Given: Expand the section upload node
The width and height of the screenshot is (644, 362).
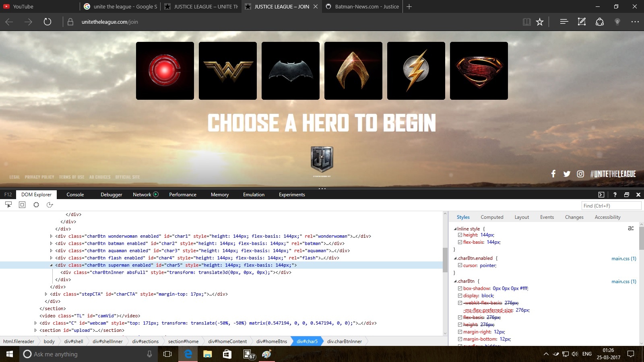Looking at the screenshot, I should [x=35, y=330].
